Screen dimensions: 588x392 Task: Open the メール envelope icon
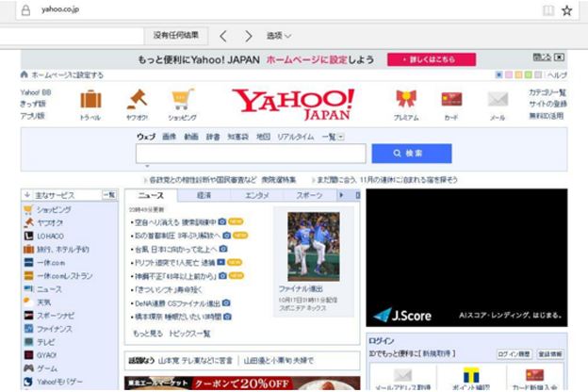pos(498,99)
